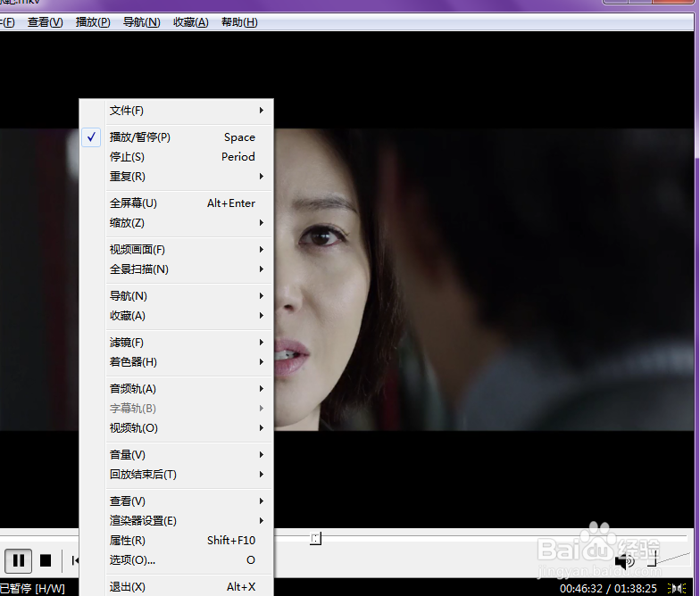This screenshot has width=700, height=596.
Task: Open 音量(V) submenu
Action: (x=177, y=455)
